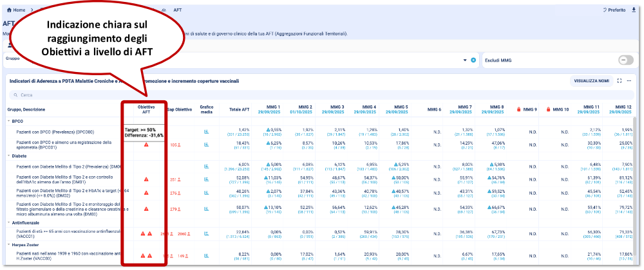Image resolution: width=644 pixels, height=270 pixels.
Task: Toggle the Escludi MMG switch
Action: point(625,60)
